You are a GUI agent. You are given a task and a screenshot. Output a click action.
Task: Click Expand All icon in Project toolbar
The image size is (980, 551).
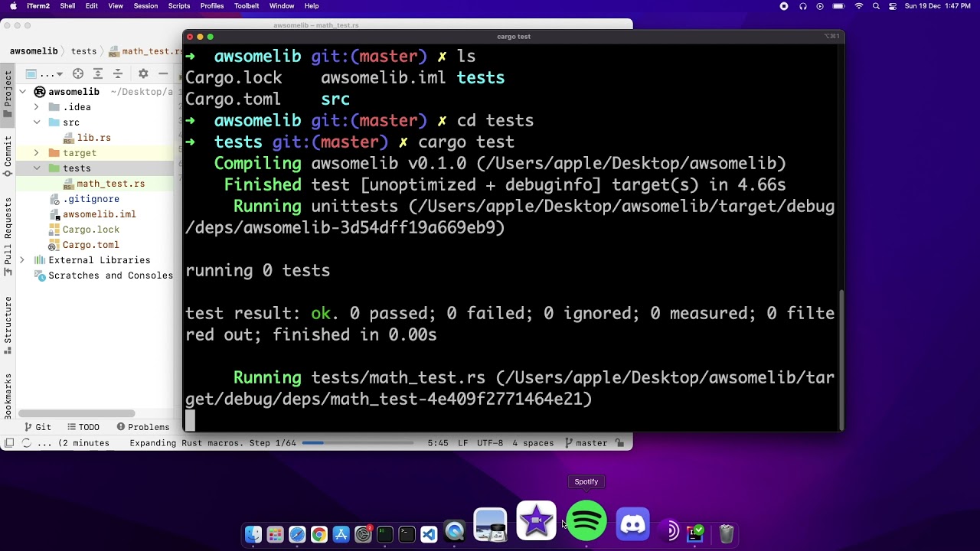98,73
